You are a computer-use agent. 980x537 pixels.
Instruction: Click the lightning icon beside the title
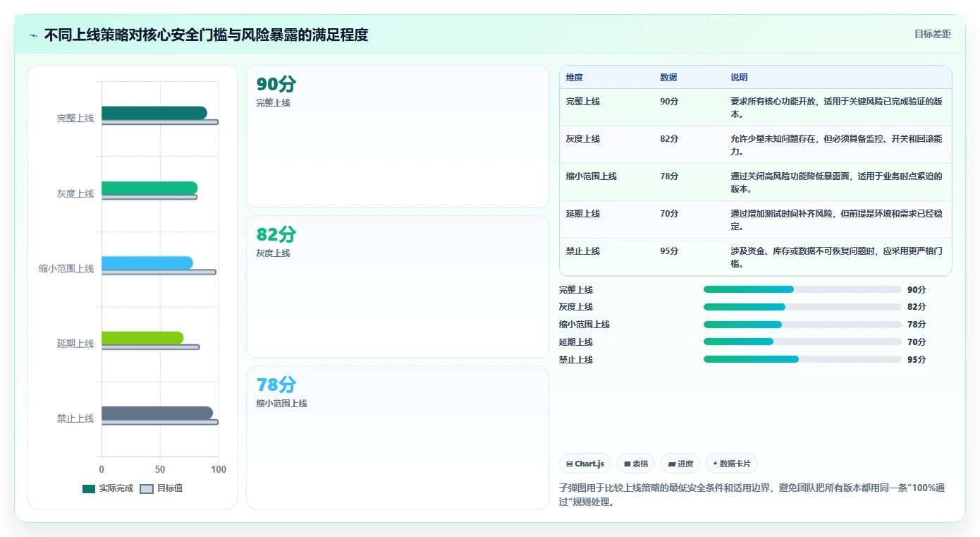[33, 35]
